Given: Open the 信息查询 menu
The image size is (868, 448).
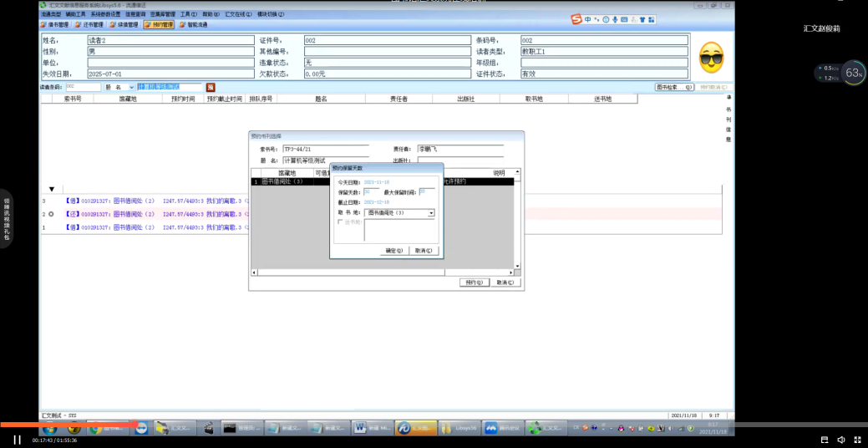Looking at the screenshot, I should tap(135, 14).
